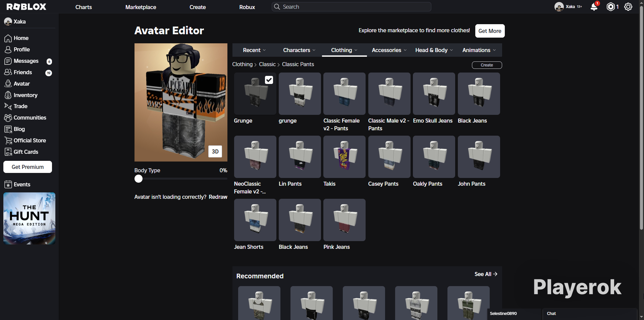Click the Recommended section heading
644x320 pixels.
coord(260,276)
